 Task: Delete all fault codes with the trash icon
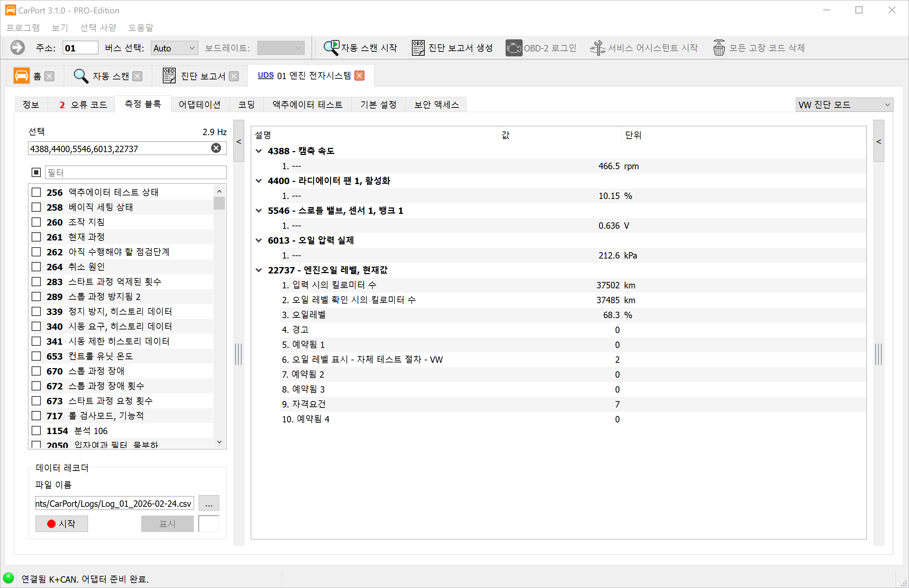(720, 48)
